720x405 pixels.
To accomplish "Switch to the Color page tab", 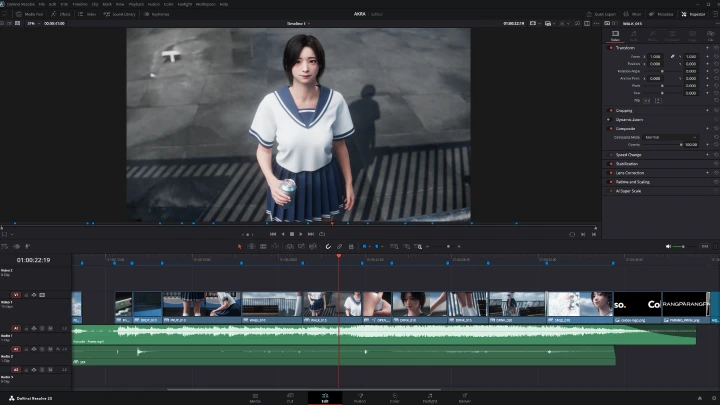I will [x=395, y=398].
